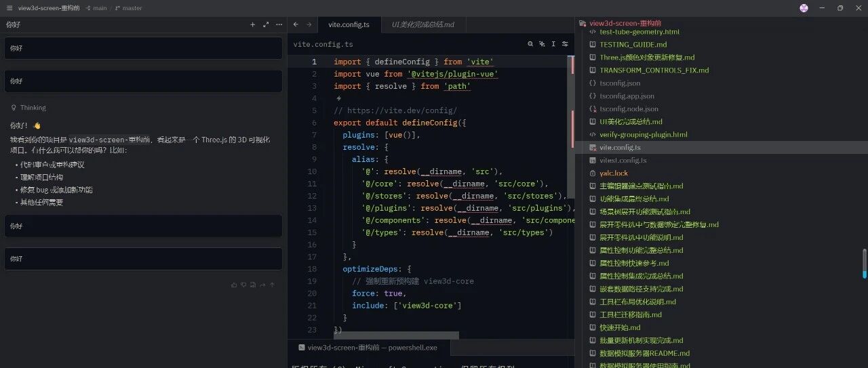Switch to the vite.config.ts tab
This screenshot has height=368, width=868.
[x=349, y=24]
